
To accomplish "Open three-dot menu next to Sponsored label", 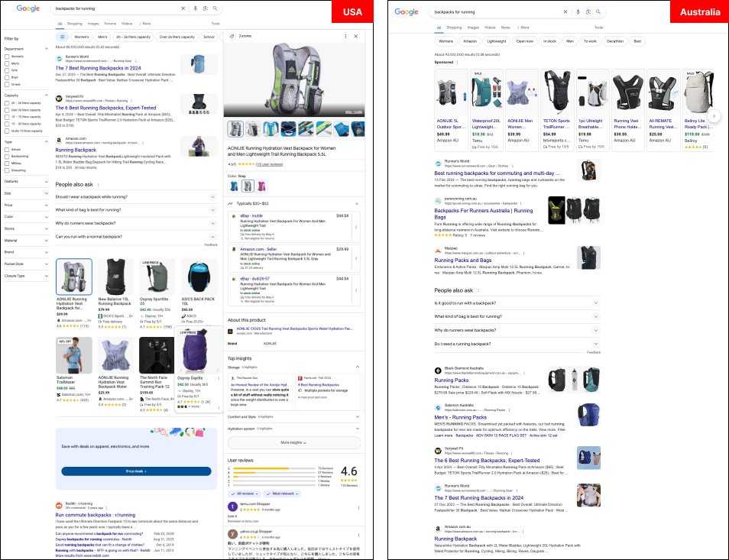I will [457, 63].
